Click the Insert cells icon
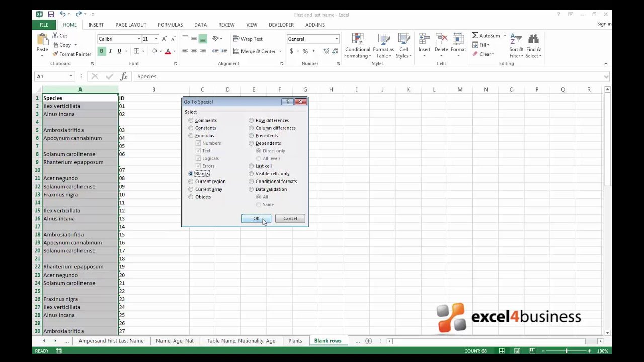The height and width of the screenshot is (362, 644). 424,39
